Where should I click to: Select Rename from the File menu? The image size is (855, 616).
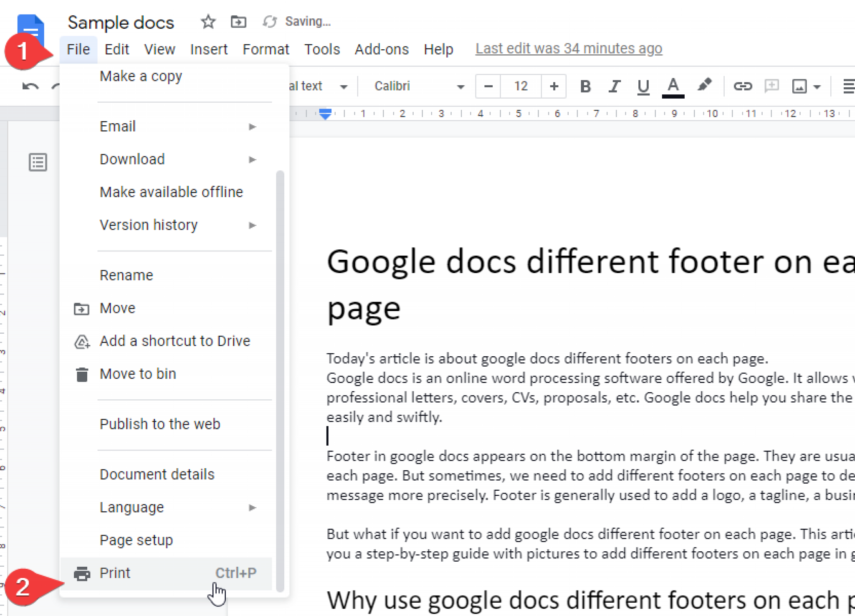pos(126,275)
